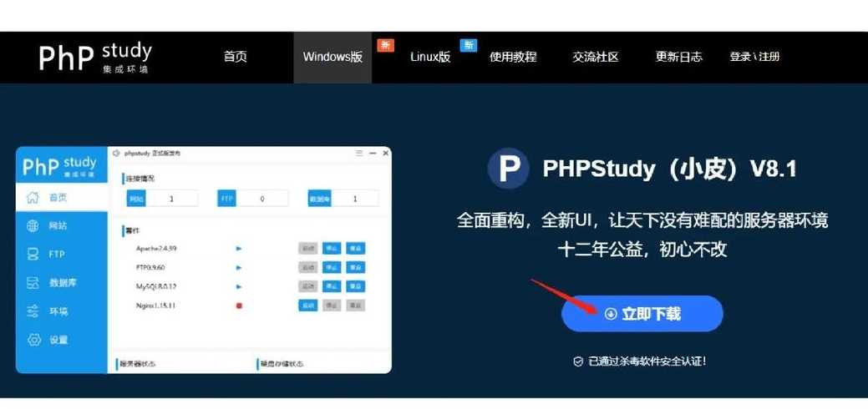The image size is (868, 409).
Task: Click the 十二年公益，初心不改 text
Action: [642, 250]
